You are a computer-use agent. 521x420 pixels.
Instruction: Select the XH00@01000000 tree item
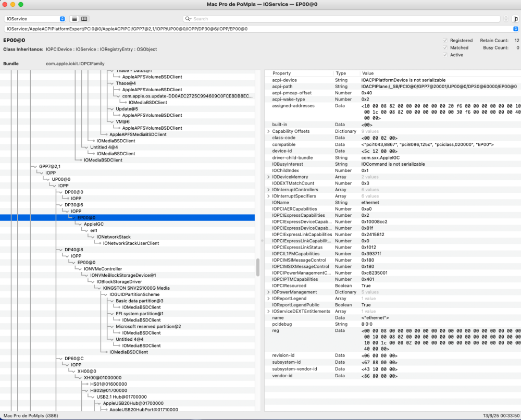pos(103,378)
